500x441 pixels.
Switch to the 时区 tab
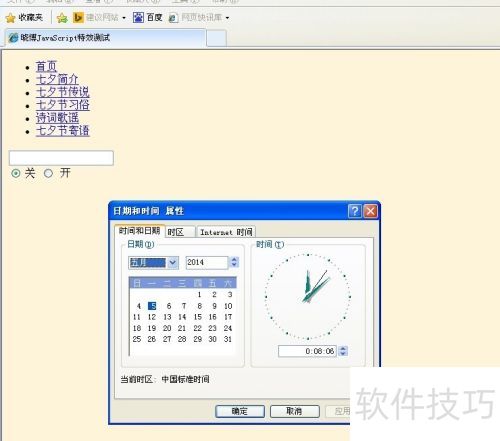pyautogui.click(x=180, y=232)
